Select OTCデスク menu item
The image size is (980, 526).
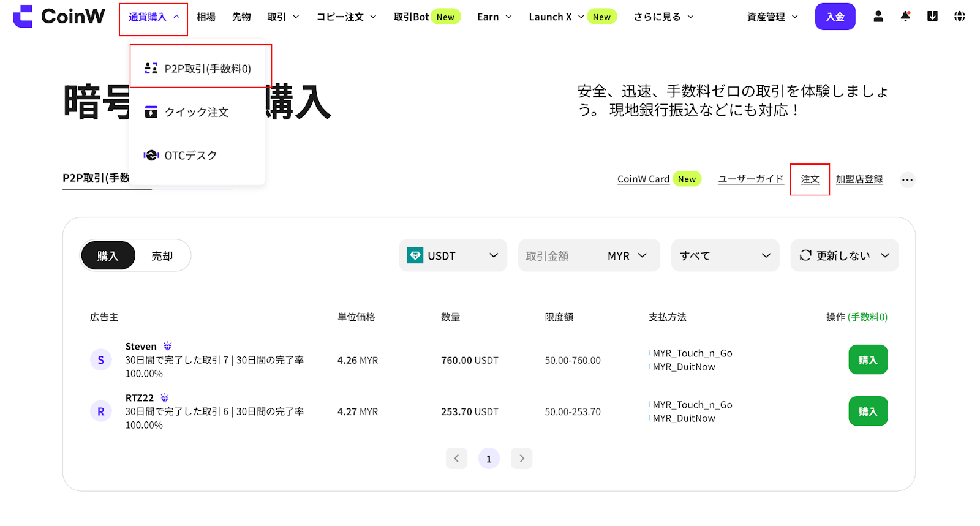coord(197,156)
